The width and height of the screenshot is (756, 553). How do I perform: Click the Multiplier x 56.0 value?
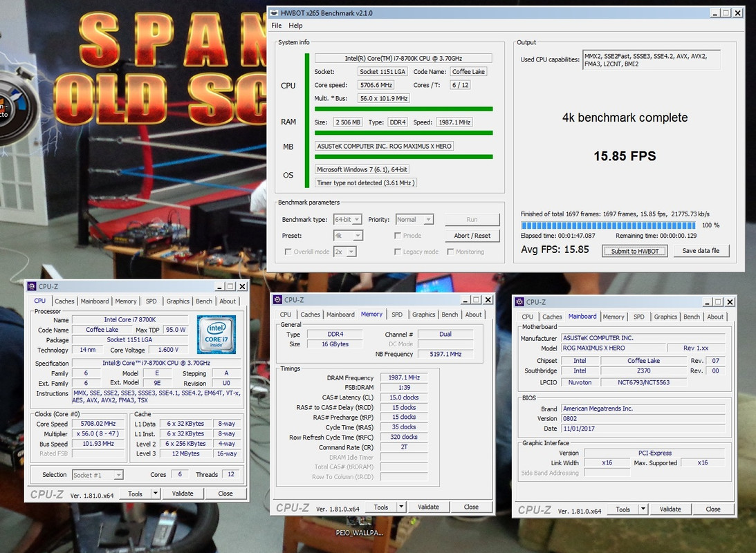(98, 433)
